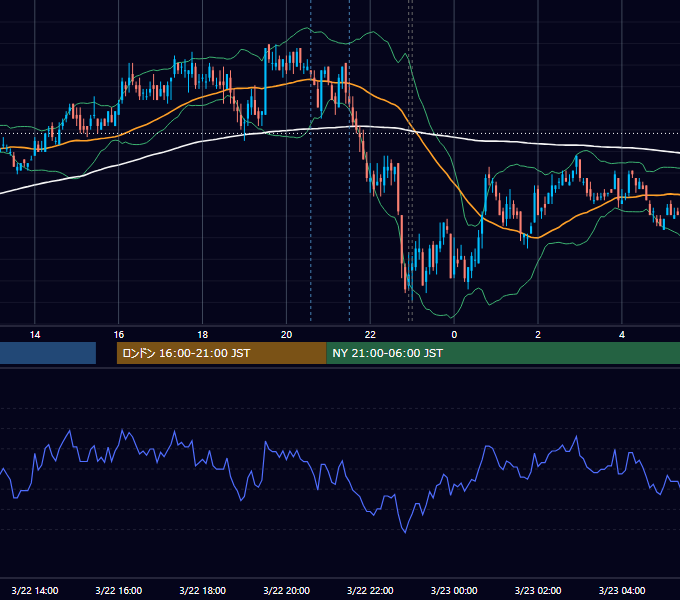Click the 3/23 04:00 date label

click(622, 590)
